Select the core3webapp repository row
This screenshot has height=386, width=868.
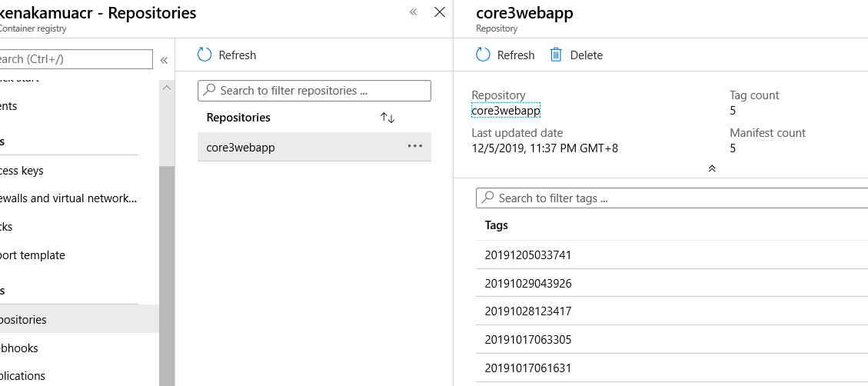coord(300,147)
